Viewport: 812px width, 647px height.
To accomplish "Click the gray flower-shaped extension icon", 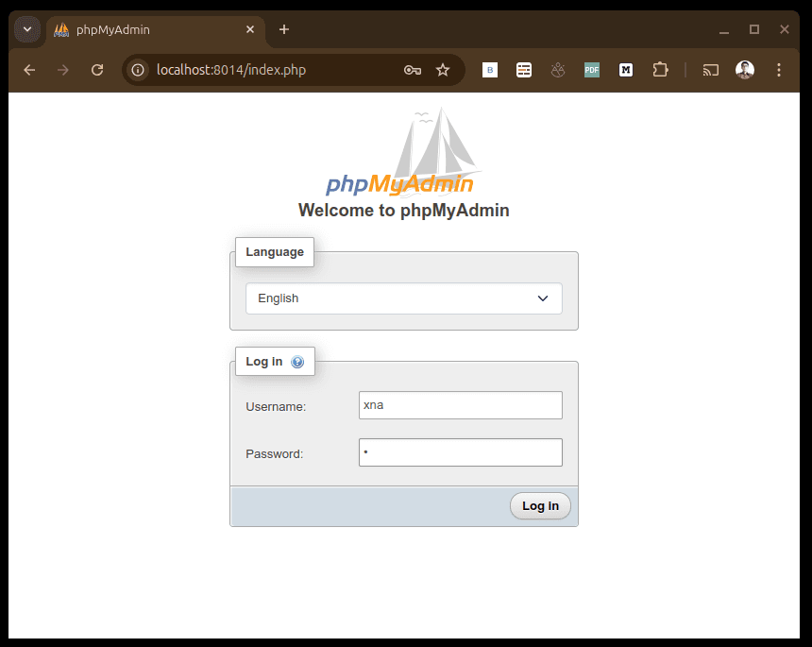I will [558, 70].
